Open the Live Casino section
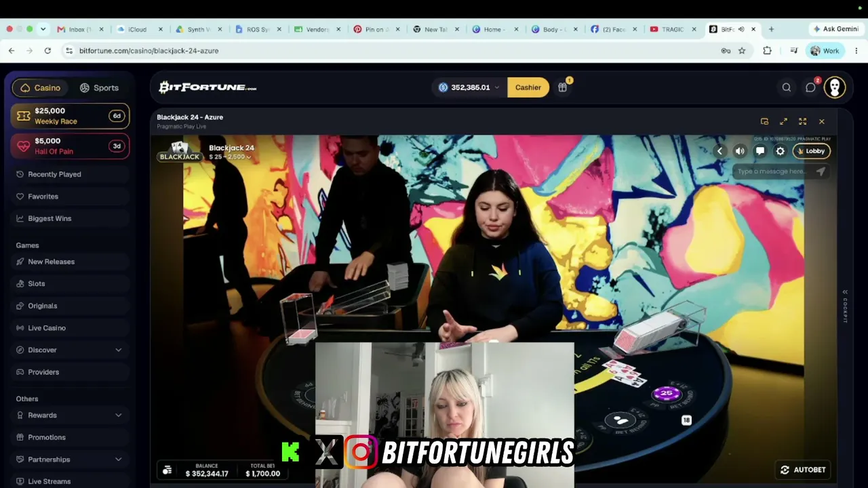Viewport: 868px width, 488px height. tap(69, 328)
